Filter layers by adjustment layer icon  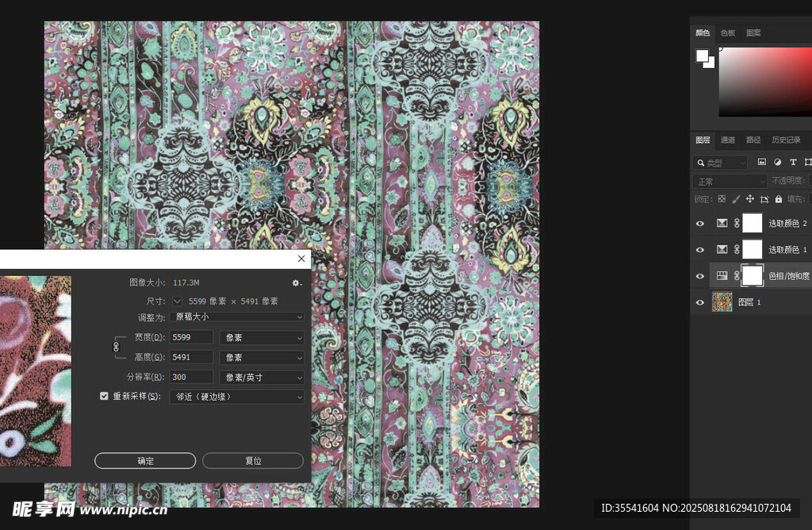pos(777,162)
